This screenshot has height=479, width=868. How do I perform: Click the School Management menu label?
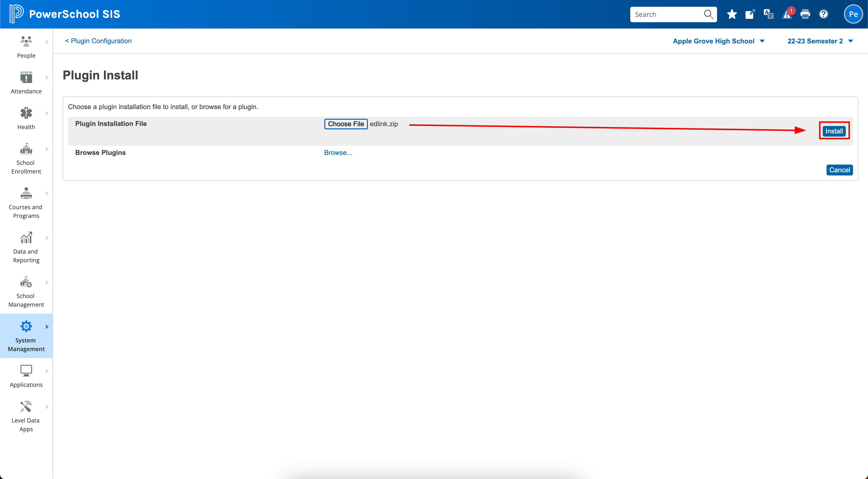point(26,300)
